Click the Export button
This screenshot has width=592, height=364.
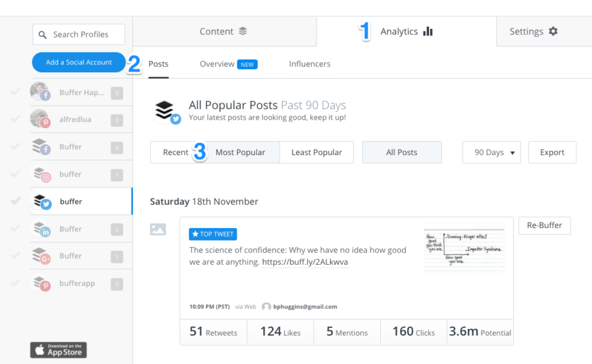pos(552,152)
